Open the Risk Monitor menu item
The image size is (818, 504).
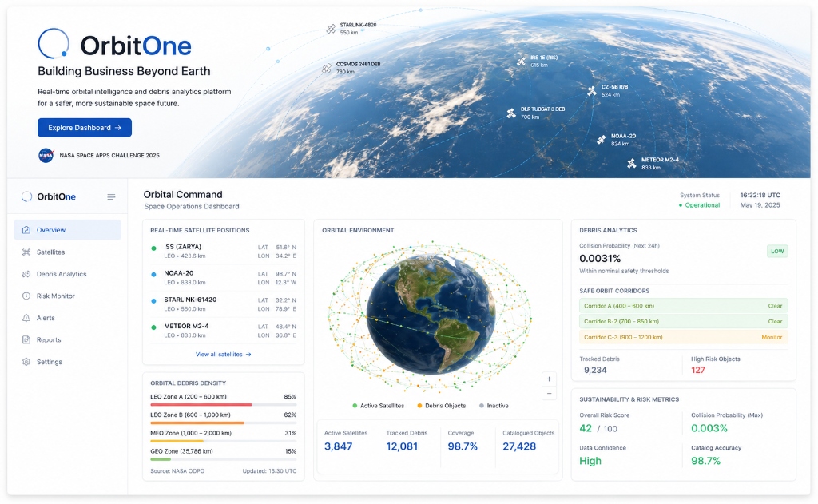(x=67, y=296)
